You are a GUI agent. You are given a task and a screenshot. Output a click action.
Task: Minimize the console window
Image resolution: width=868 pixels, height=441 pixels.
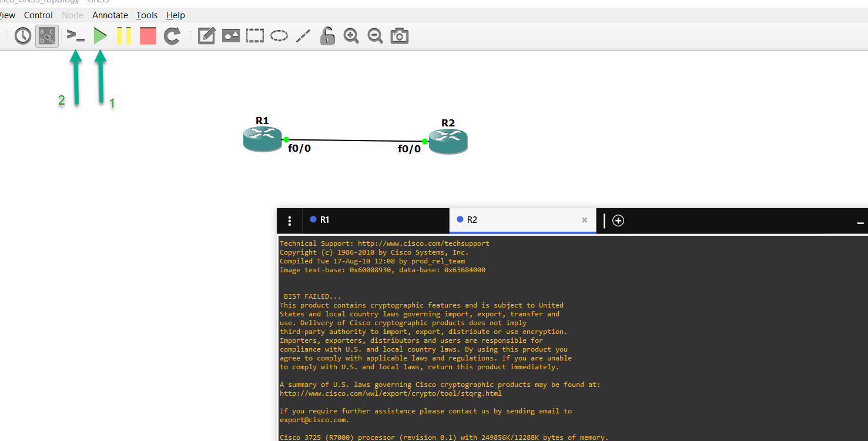(860, 223)
